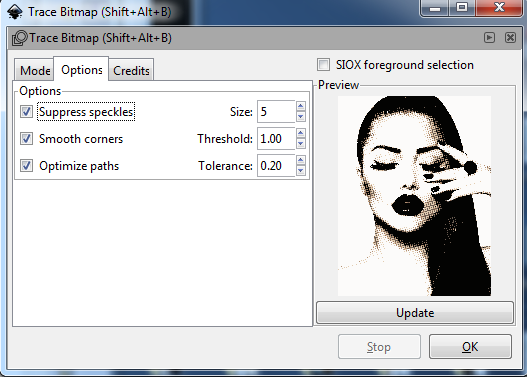Image resolution: width=527 pixels, height=377 pixels.
Task: Toggle the Optimize paths checkbox
Action: tap(26, 166)
